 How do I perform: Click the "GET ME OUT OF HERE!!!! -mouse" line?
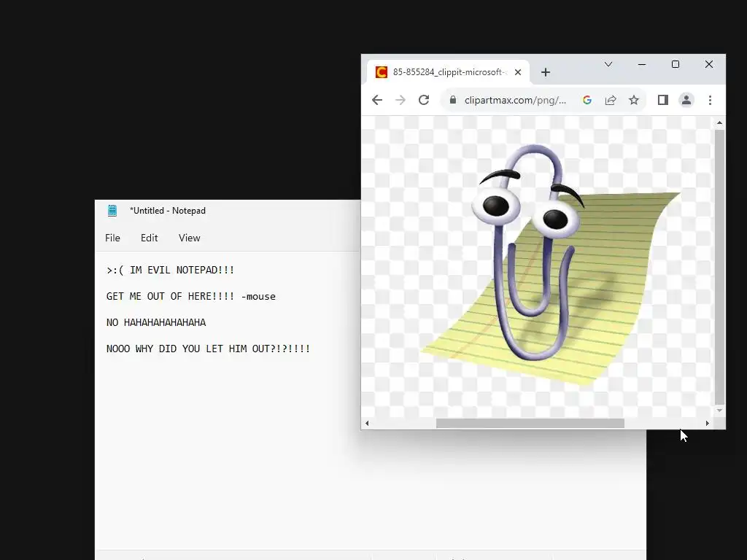pos(191,296)
